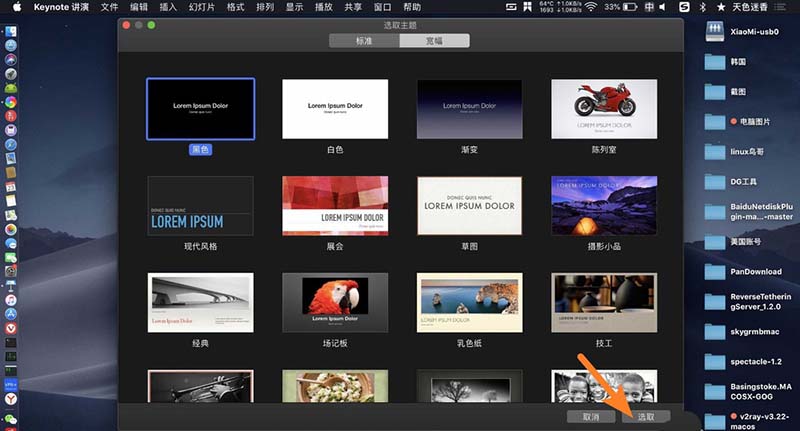The image size is (800, 431).
Task: Select the linux鸟哥 desktop folder
Action: [x=715, y=152]
